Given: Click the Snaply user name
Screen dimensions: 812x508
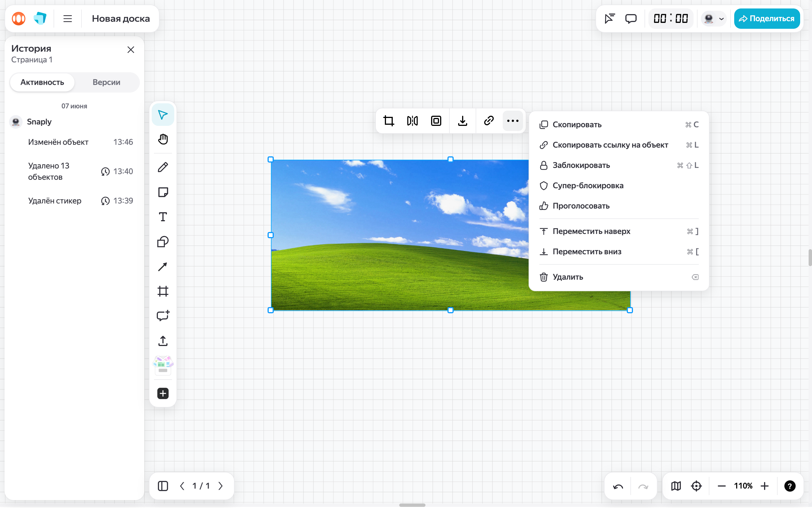Looking at the screenshot, I should click(x=39, y=122).
